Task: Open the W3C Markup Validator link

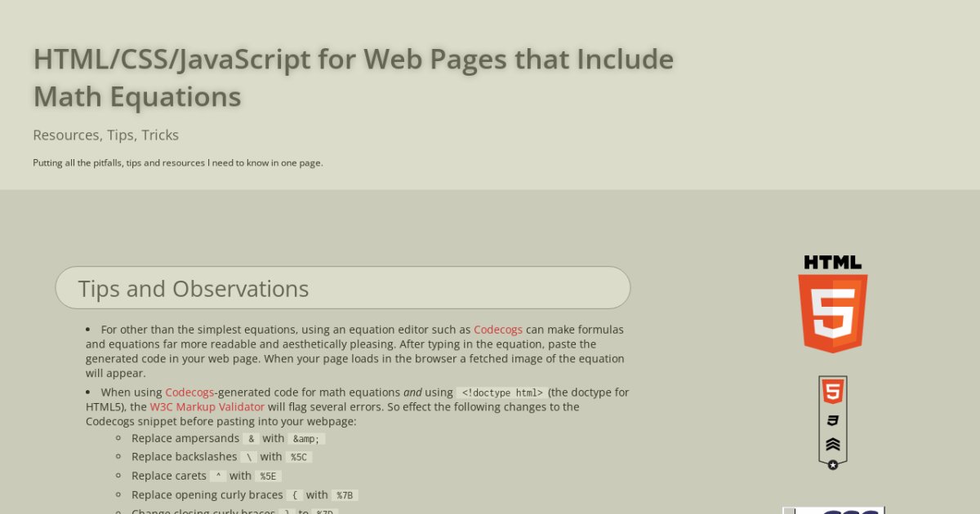Action: pos(207,407)
